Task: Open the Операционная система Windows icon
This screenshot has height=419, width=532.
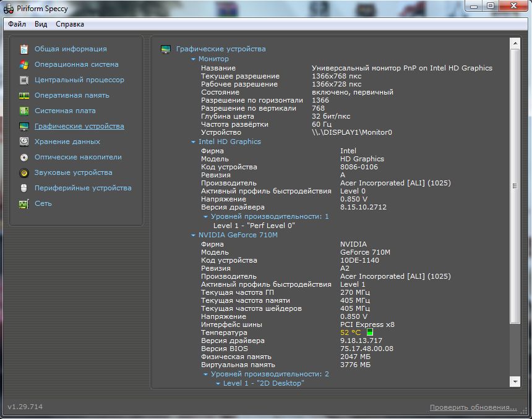Action: 24,64
